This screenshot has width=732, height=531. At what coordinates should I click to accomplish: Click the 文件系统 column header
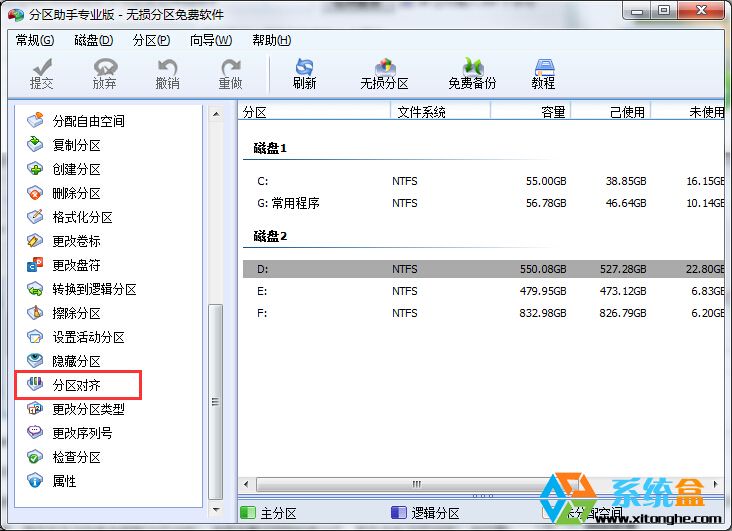[421, 112]
